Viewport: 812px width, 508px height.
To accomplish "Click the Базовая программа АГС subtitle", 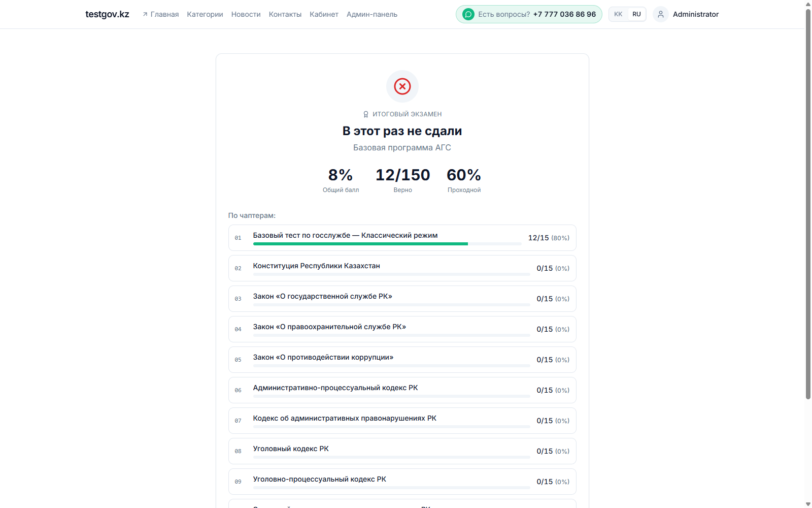I will point(402,148).
